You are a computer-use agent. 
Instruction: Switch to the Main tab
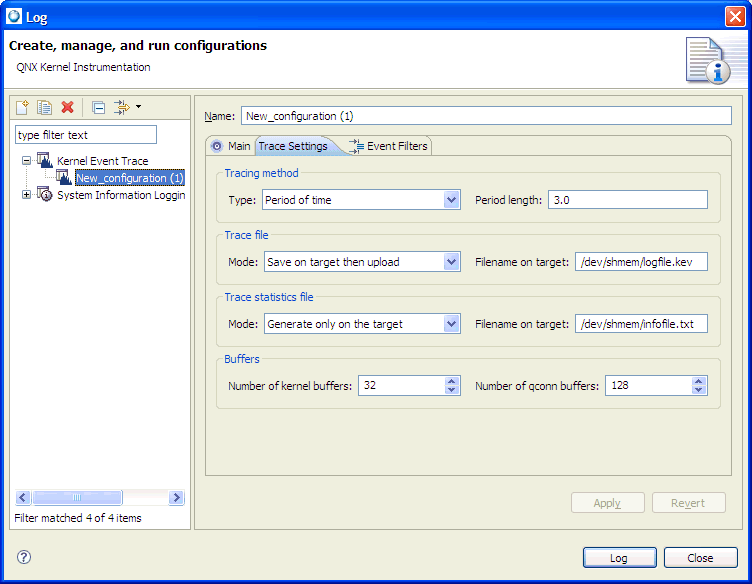tap(230, 146)
